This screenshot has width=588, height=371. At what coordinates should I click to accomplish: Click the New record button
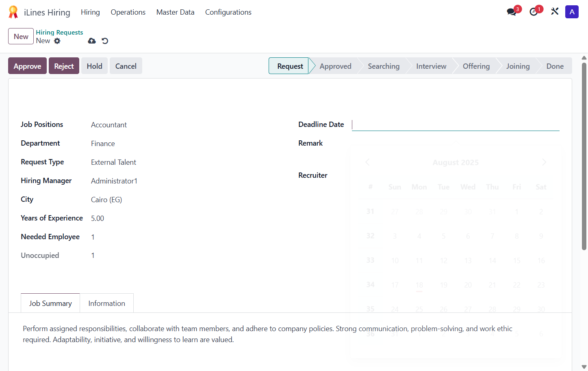click(x=21, y=36)
